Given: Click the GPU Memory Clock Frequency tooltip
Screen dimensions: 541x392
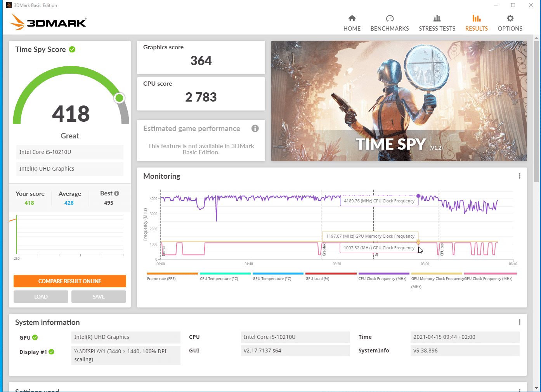Looking at the screenshot, I should coord(370,236).
